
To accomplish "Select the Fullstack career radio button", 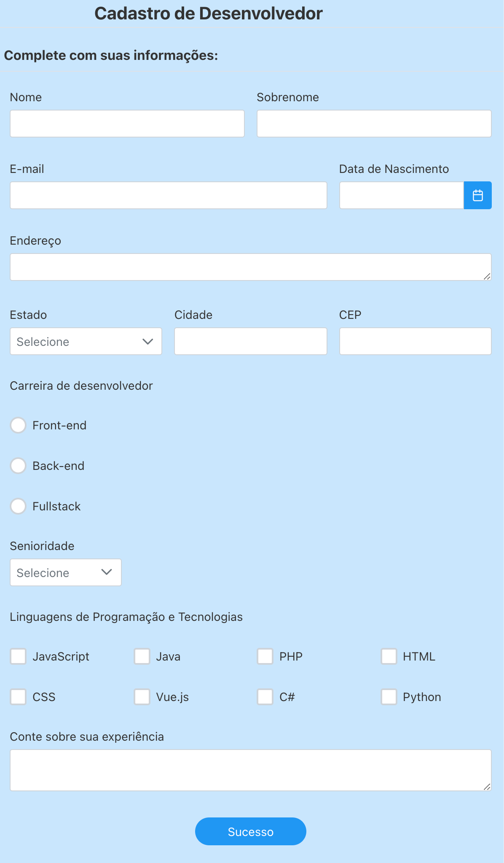I will click(18, 506).
